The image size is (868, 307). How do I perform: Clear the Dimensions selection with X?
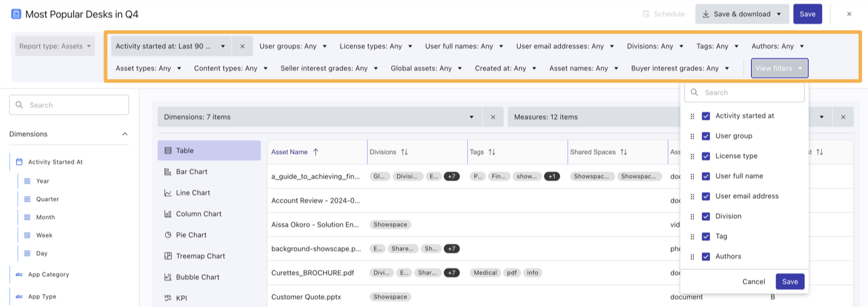[493, 117]
